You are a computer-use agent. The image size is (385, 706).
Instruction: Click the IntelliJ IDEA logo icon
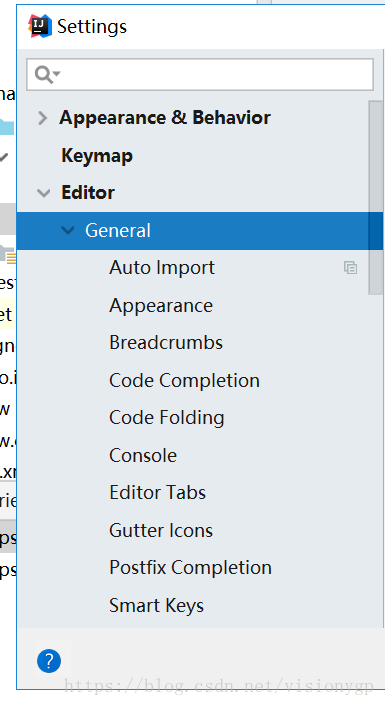click(x=40, y=26)
